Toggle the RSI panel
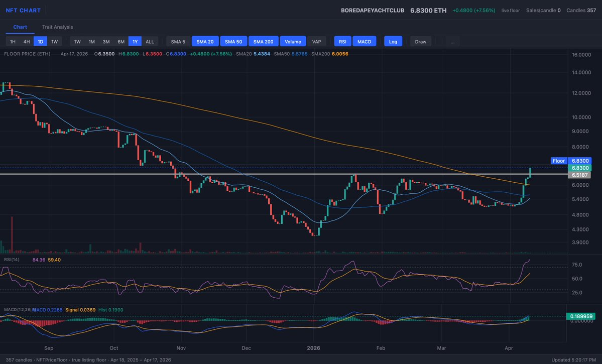This screenshot has width=602, height=364. [x=342, y=42]
